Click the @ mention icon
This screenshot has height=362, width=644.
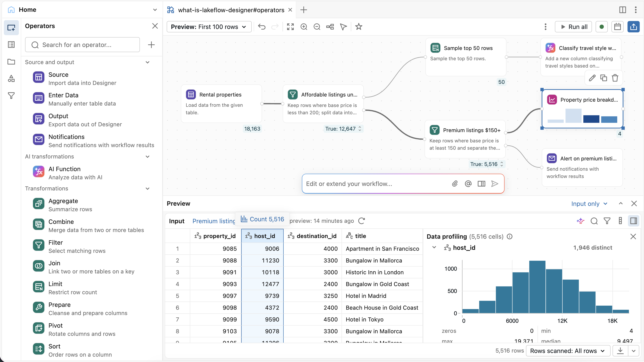[468, 184]
